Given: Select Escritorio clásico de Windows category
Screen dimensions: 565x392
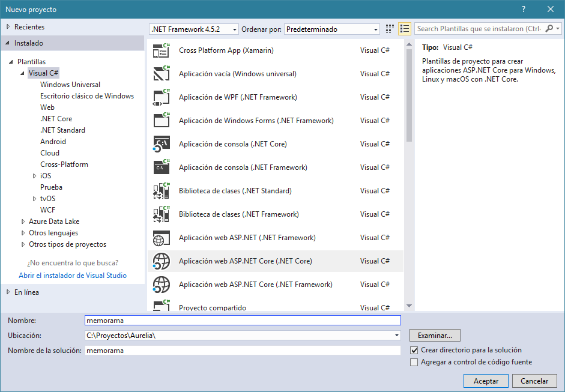Looking at the screenshot, I should click(x=87, y=96).
